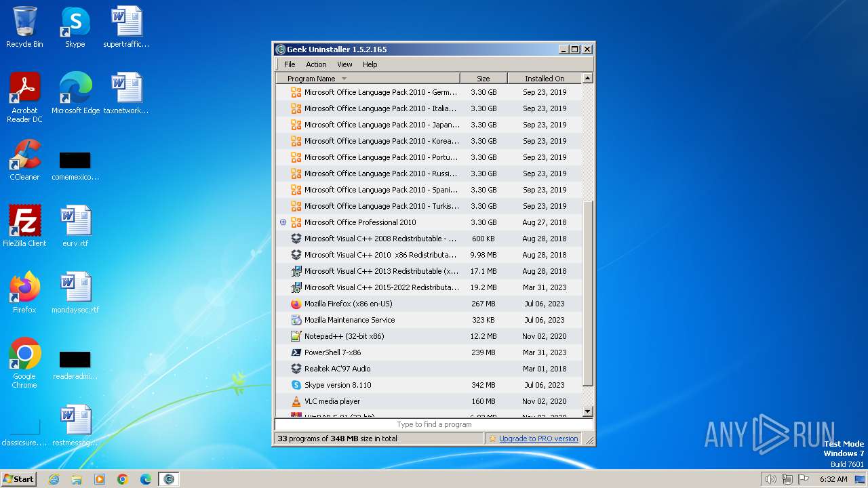Viewport: 868px width, 488px height.
Task: Launch Firefox desktop shortcut
Action: [x=24, y=293]
